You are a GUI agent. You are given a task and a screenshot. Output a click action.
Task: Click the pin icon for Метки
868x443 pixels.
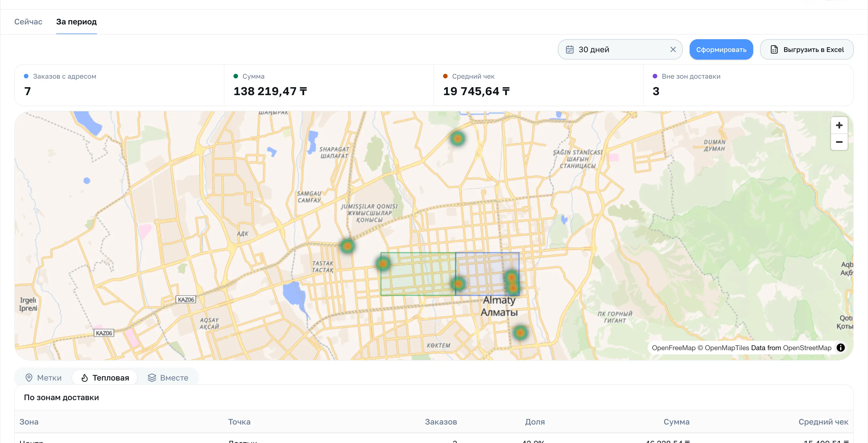point(29,378)
